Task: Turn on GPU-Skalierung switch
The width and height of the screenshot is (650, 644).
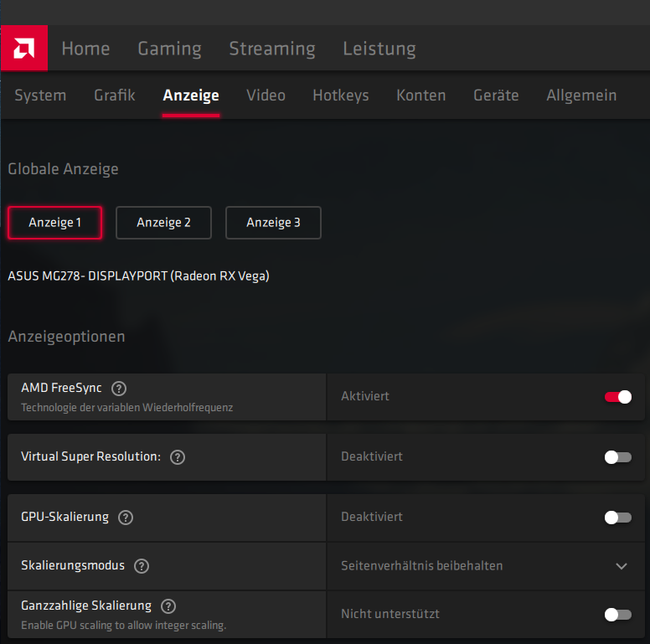Action: [x=617, y=518]
